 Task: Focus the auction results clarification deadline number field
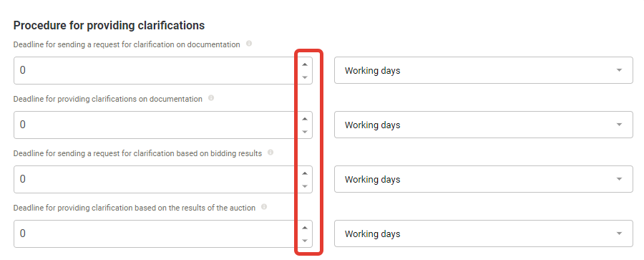pos(156,233)
